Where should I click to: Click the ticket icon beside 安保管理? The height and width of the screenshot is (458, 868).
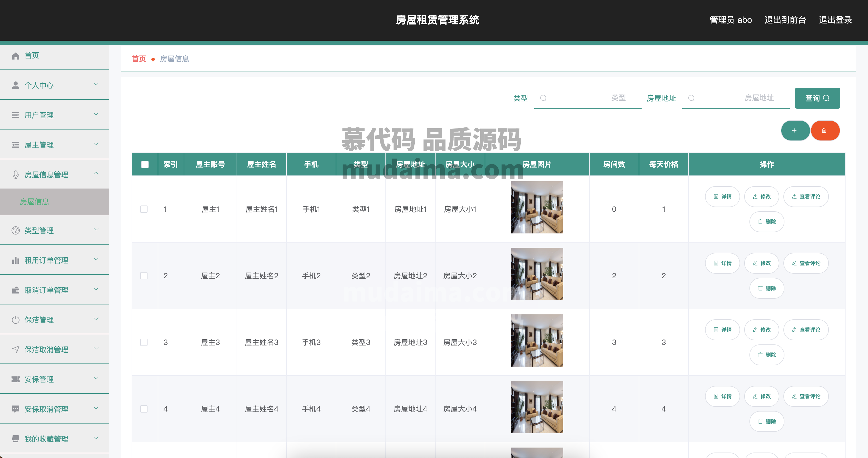point(15,379)
